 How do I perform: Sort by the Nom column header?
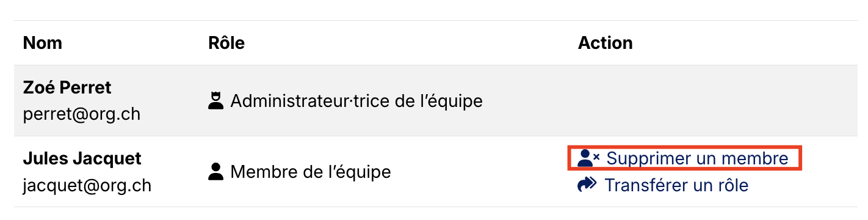tap(43, 43)
